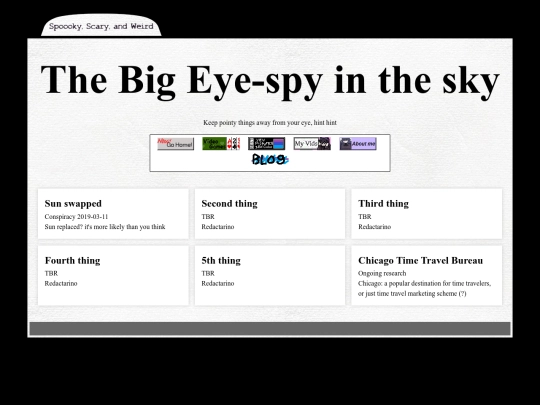
Task: Click 'Redactarino' in the 5th thing card
Action: coord(218,283)
